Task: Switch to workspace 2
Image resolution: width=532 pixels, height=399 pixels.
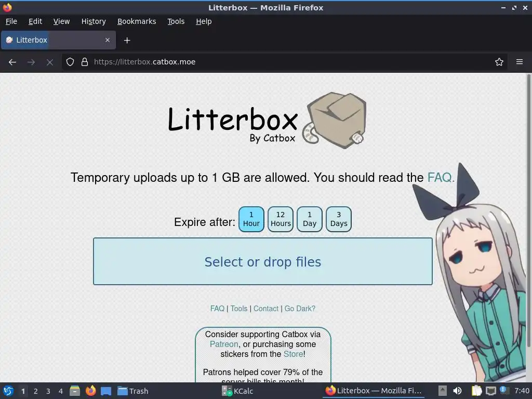Action: click(x=36, y=391)
